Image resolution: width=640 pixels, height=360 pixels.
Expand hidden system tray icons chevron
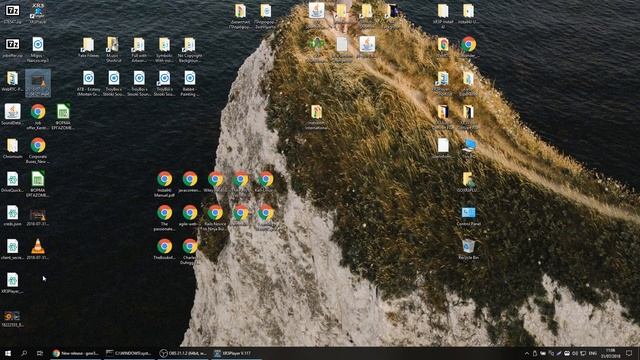click(527, 353)
